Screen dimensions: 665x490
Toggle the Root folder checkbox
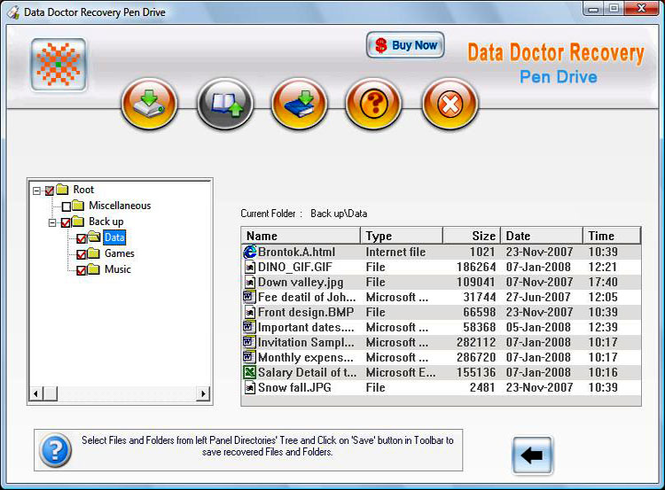(x=50, y=190)
